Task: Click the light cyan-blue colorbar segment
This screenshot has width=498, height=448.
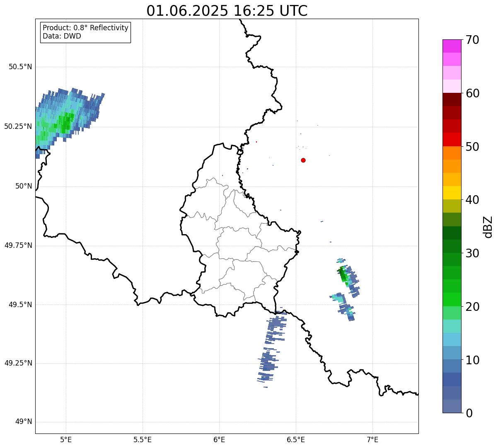Action: [x=452, y=339]
